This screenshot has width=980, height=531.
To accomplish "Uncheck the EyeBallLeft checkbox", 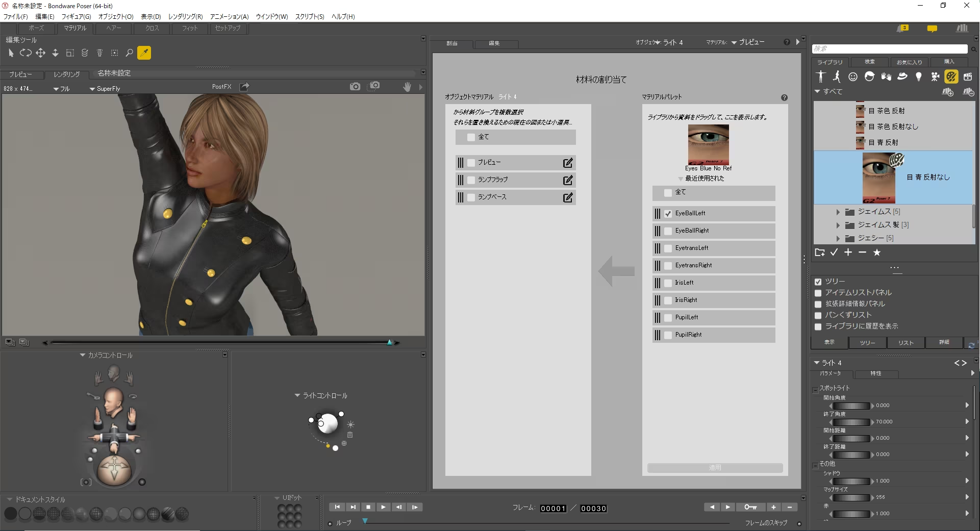I will (x=668, y=214).
